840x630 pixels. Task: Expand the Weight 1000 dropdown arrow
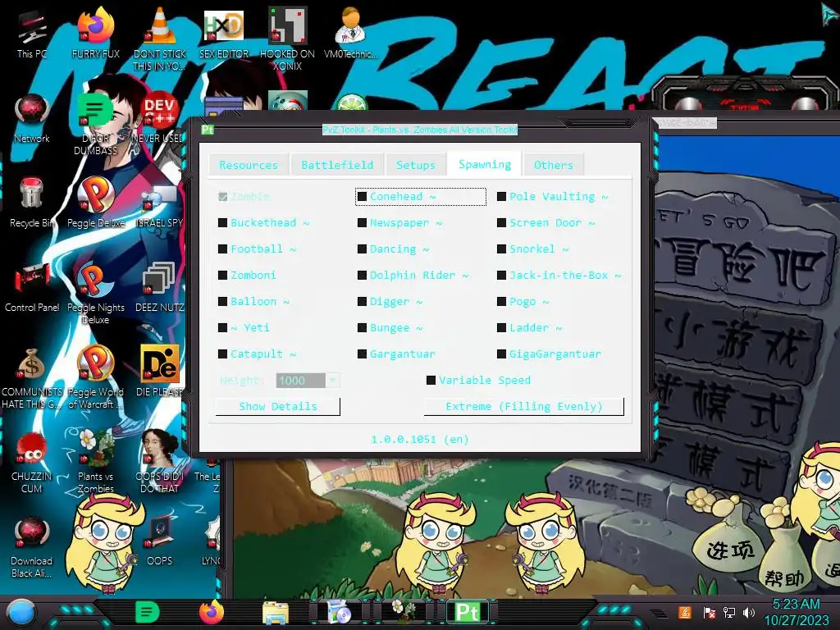[x=333, y=381]
